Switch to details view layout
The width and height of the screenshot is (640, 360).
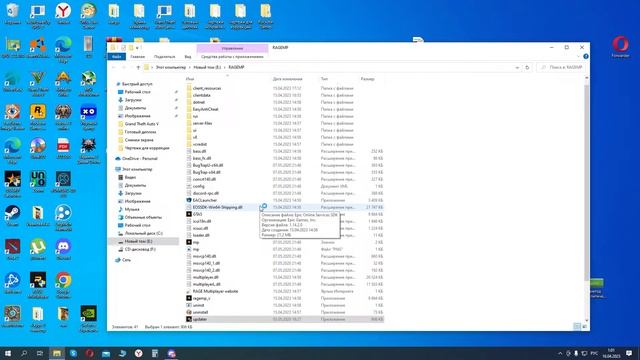pos(577,327)
